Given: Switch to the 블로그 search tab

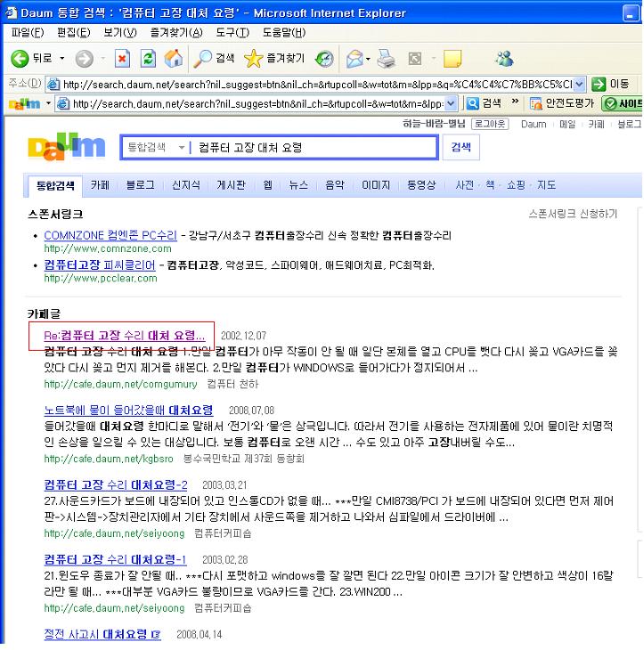Looking at the screenshot, I should point(141,185).
